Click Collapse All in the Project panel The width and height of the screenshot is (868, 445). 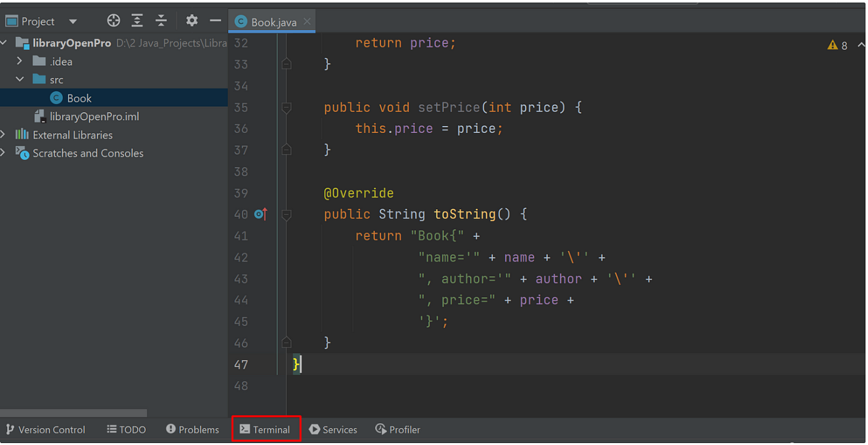161,20
